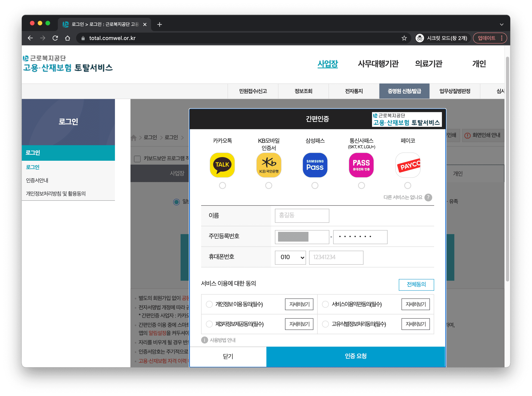The image size is (532, 396).
Task: Expand the tab list chevron in titlebar
Action: 501,24
